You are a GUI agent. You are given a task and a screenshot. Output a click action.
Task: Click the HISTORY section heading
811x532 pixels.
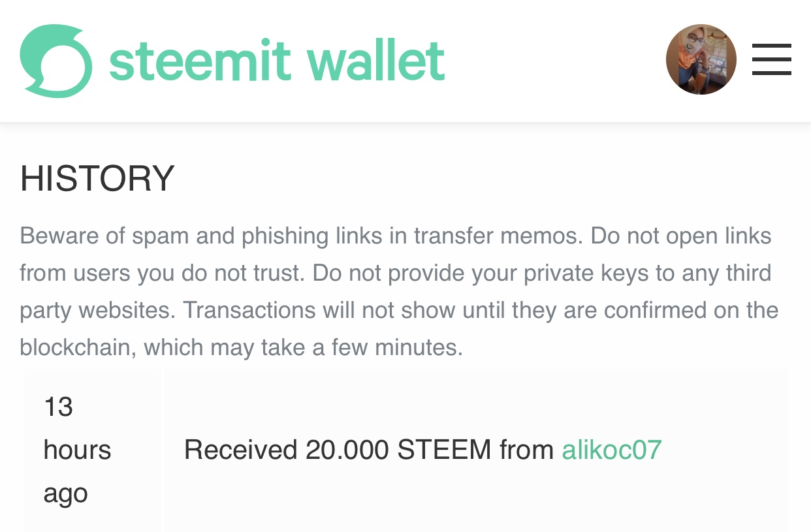click(97, 178)
